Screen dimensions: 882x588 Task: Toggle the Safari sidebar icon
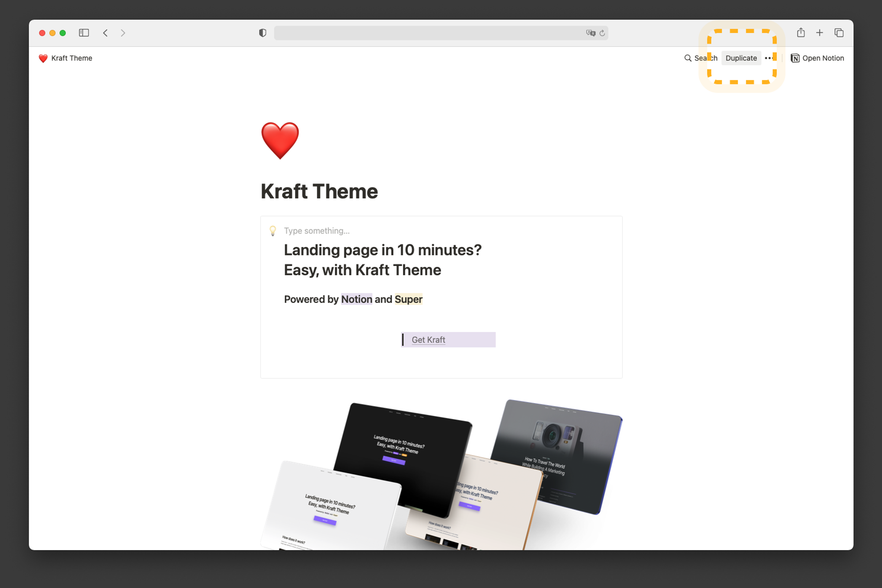[84, 33]
